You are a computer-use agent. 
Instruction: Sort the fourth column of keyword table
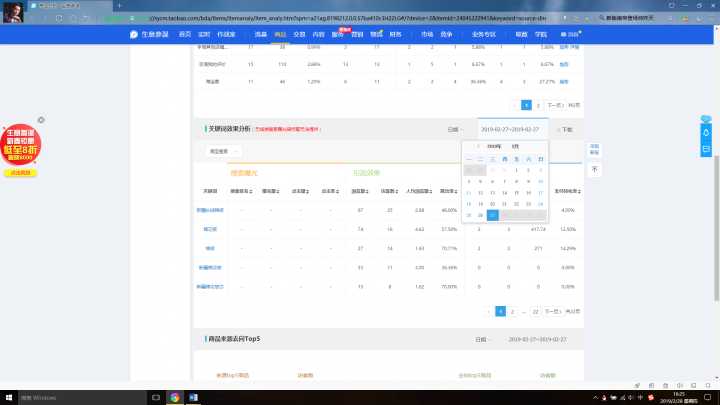point(300,191)
